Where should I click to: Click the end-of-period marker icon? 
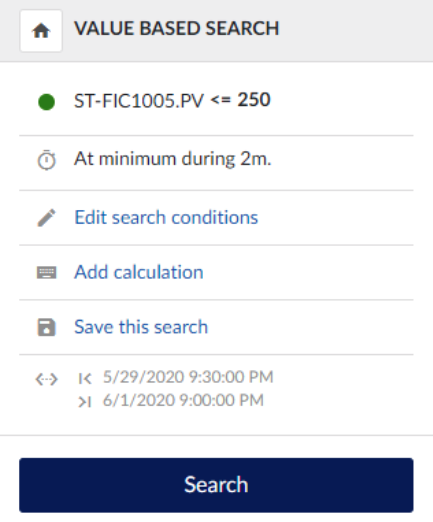(85, 402)
